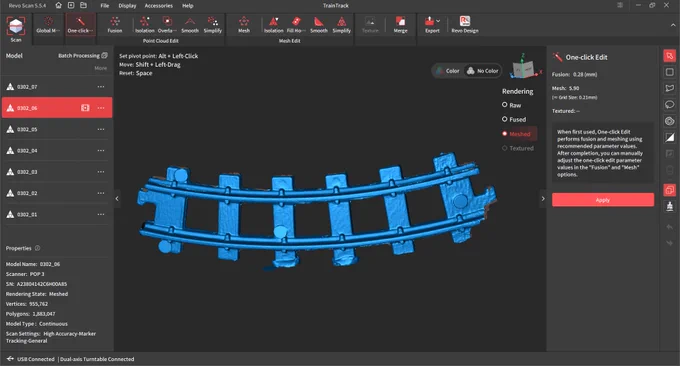Viewport: 680px width, 366px height.
Task: Open the Help menu
Action: [187, 6]
